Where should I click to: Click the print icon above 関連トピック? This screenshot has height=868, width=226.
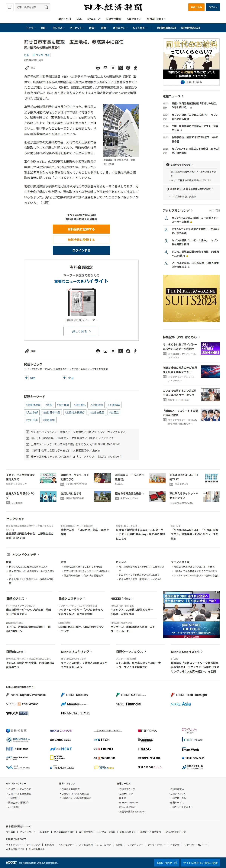click(x=98, y=351)
